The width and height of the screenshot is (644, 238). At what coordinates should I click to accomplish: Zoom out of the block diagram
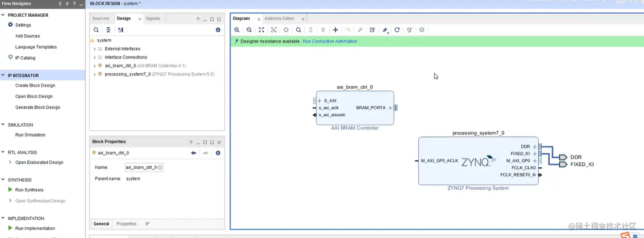click(249, 30)
